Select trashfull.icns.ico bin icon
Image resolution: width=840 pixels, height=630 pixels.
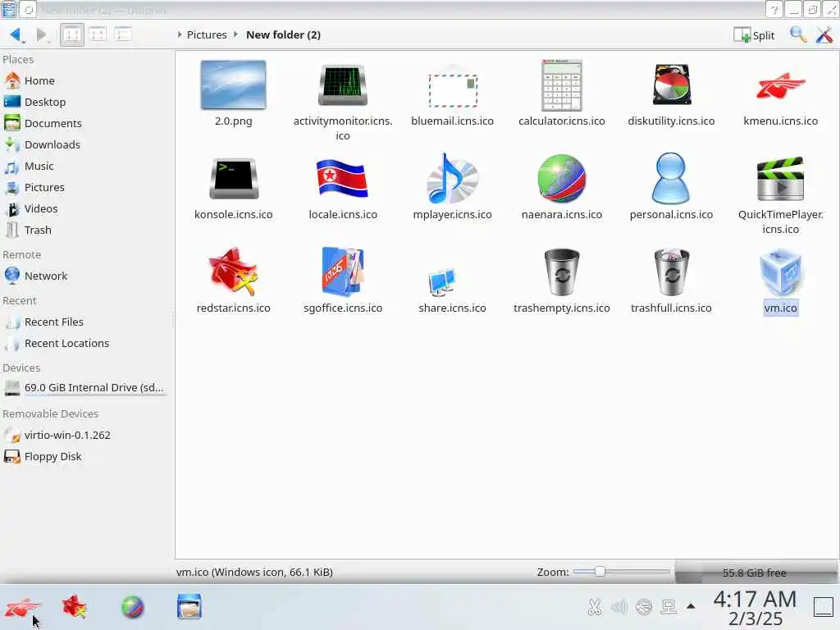click(x=672, y=272)
